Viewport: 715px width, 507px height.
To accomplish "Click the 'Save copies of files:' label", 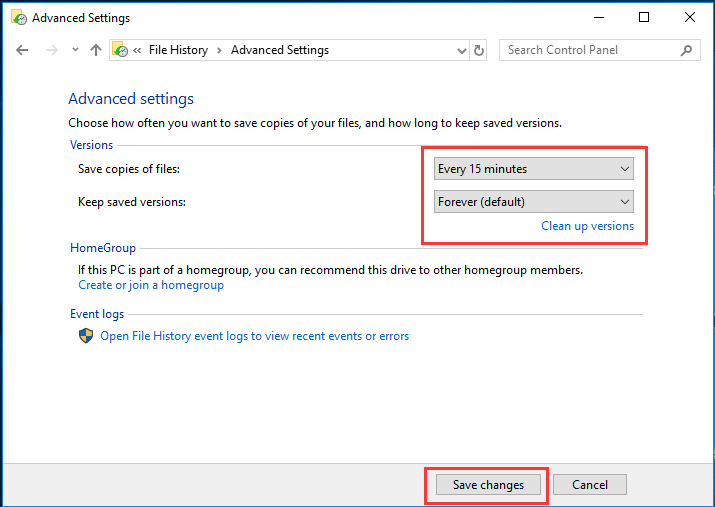I will point(129,169).
